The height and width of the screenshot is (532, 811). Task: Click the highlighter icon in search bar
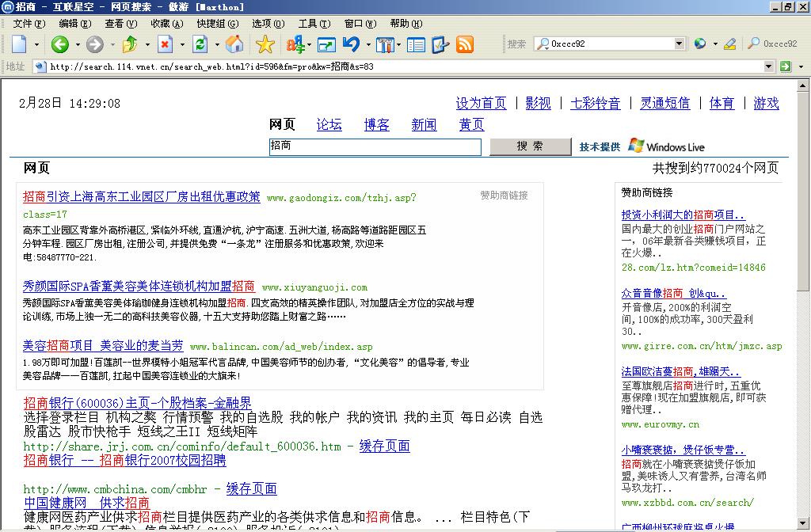[729, 44]
